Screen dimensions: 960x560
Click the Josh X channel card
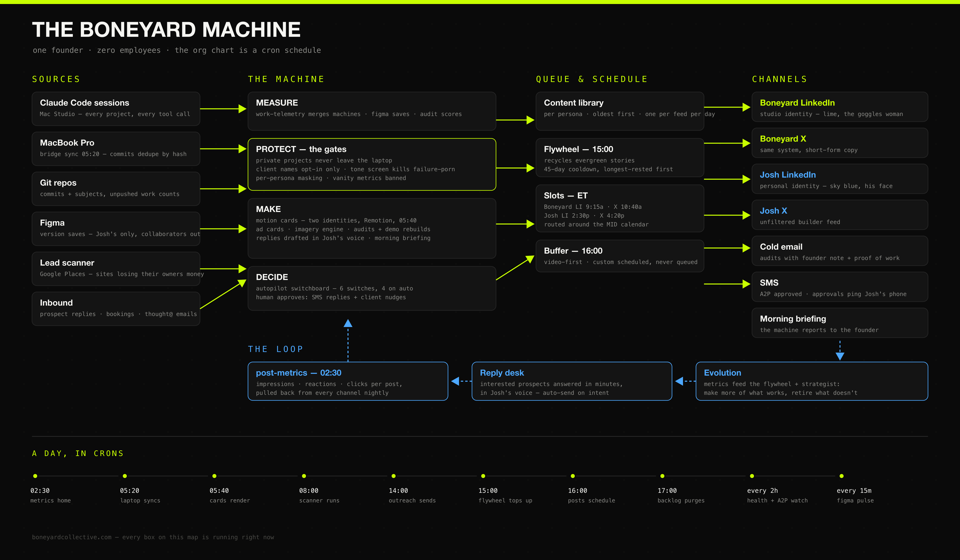[840, 215]
